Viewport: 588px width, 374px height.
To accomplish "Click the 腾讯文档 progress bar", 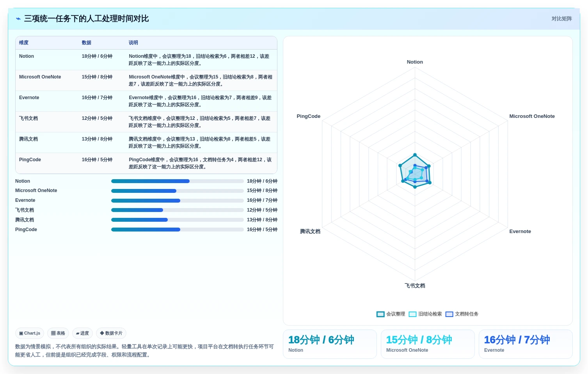I will coord(178,220).
